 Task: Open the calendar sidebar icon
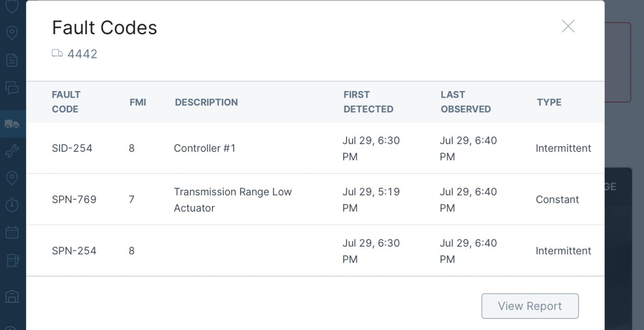click(12, 232)
